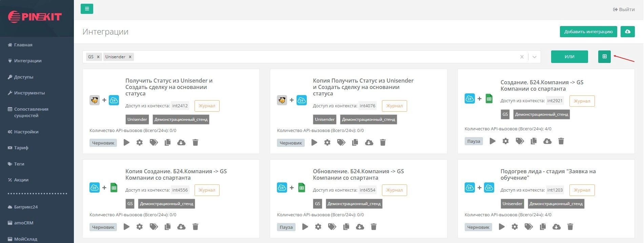
Task: Delete the int1203 integration with trash icon
Action: 570,227
